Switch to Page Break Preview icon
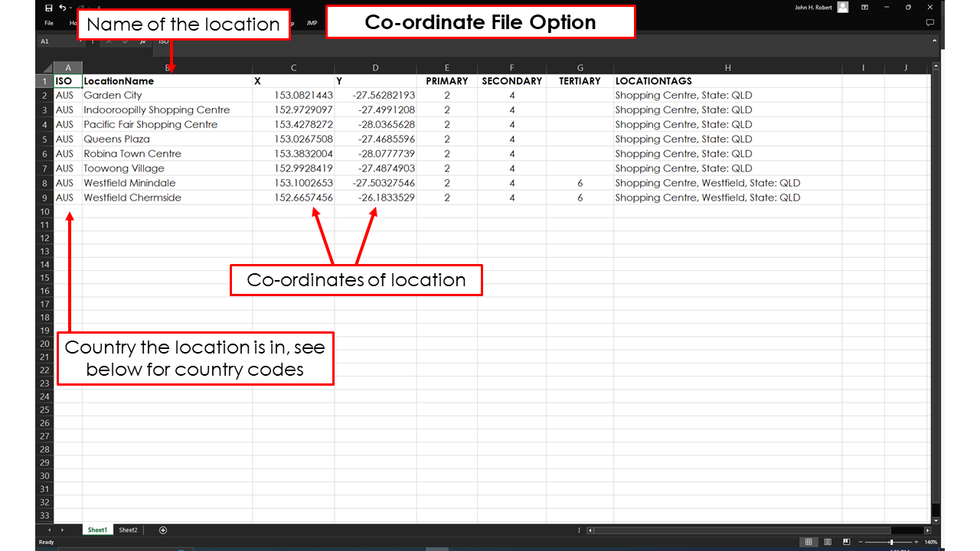Image resolution: width=980 pixels, height=551 pixels. 848,542
